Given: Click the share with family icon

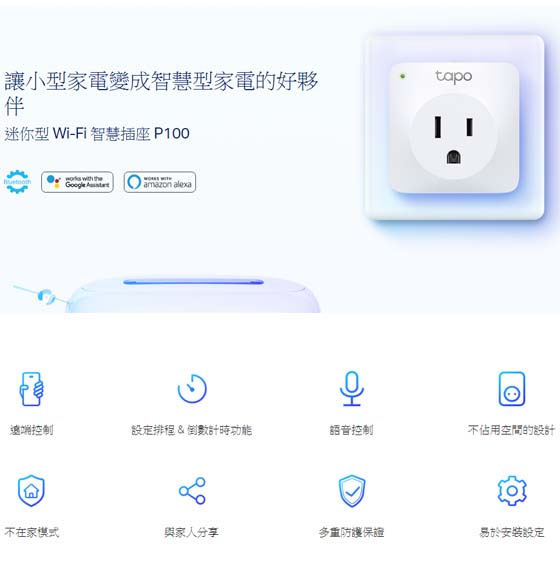Looking at the screenshot, I should 192,491.
